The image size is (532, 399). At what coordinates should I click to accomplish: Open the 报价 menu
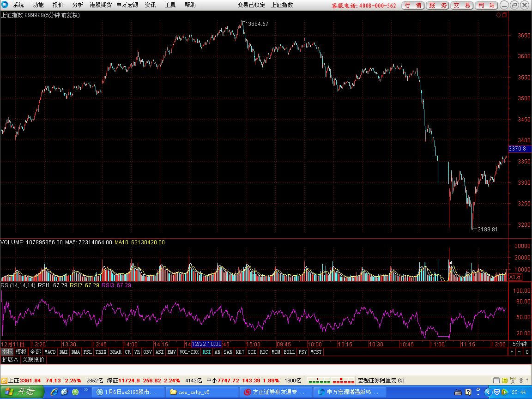(x=58, y=5)
